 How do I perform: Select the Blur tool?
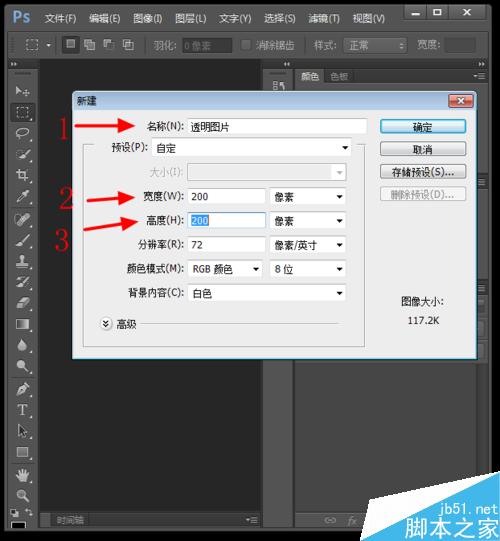click(x=22, y=345)
